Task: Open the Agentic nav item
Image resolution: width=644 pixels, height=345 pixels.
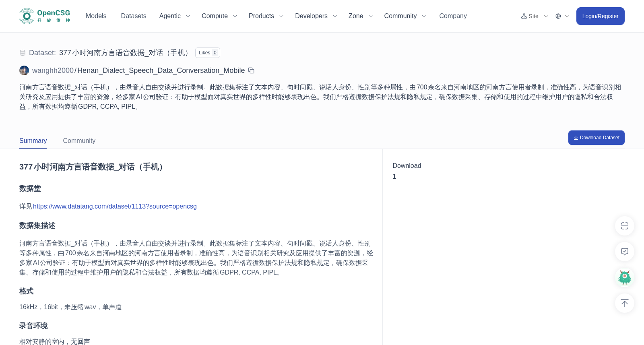Action: click(x=170, y=16)
